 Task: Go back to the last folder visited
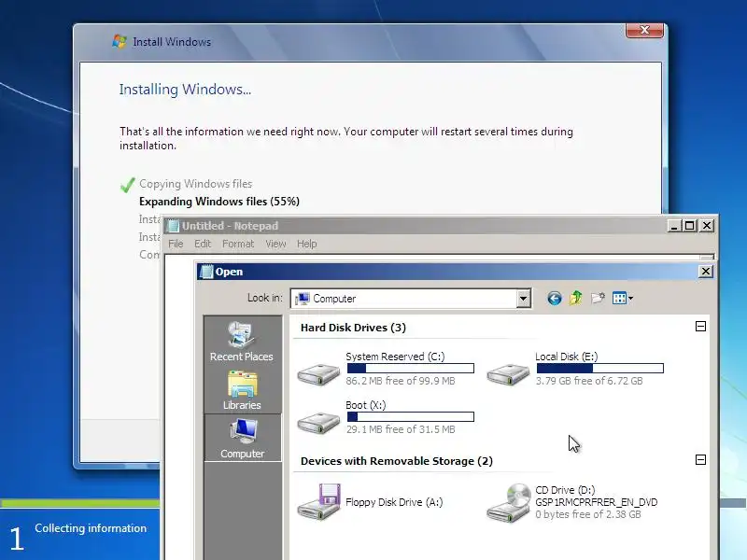554,299
